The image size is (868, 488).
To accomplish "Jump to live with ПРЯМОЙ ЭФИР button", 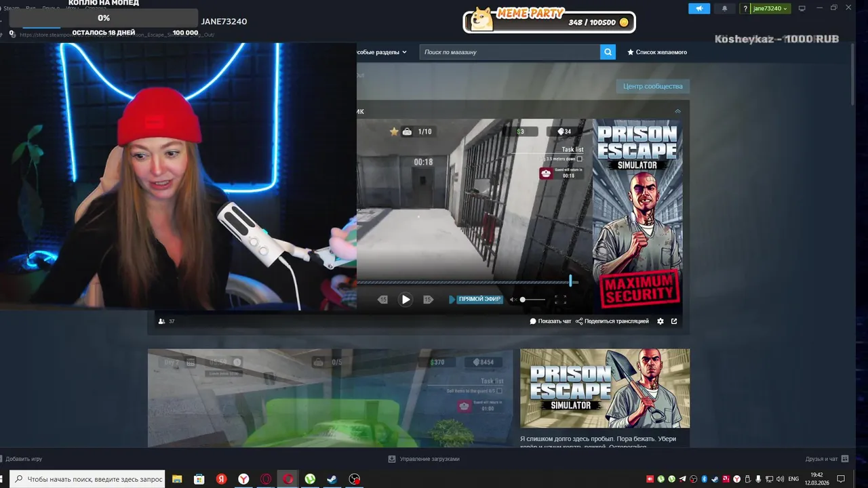I will [x=476, y=299].
